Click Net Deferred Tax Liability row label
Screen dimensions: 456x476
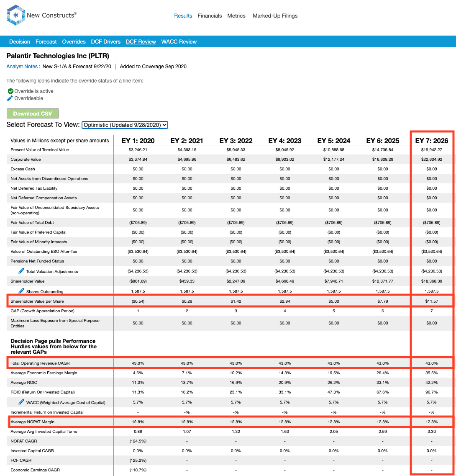point(34,188)
